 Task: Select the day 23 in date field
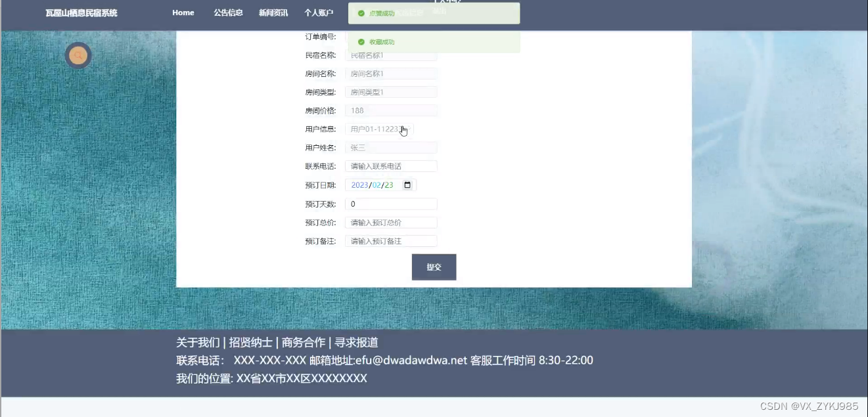coord(389,185)
